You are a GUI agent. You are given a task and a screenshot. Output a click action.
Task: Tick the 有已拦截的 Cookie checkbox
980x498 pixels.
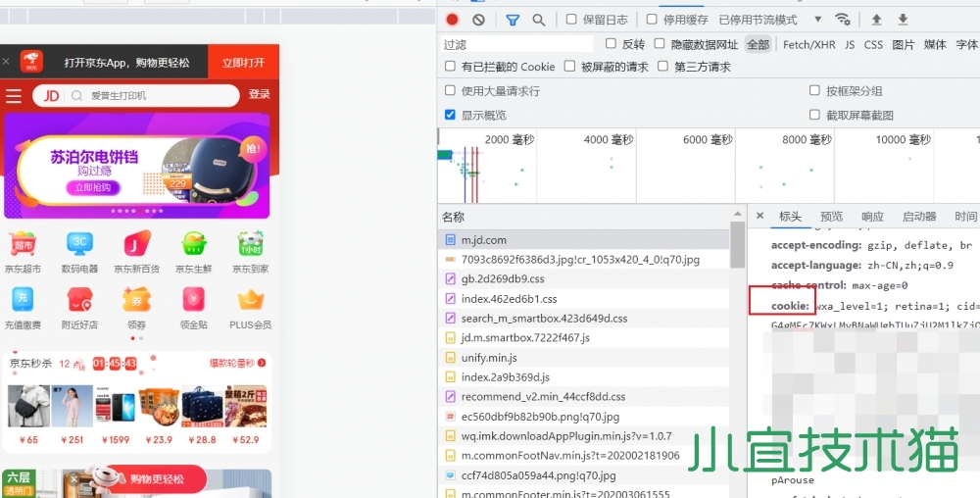pos(450,66)
